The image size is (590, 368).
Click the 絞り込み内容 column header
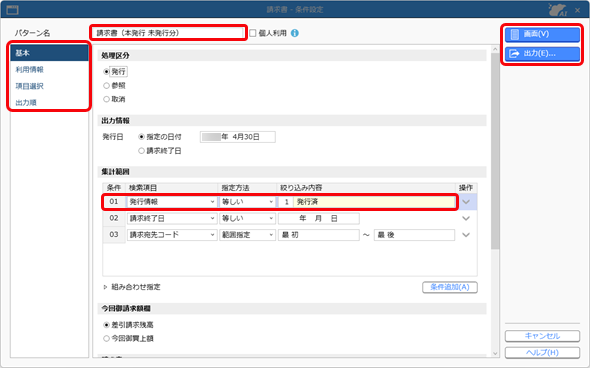[366, 188]
